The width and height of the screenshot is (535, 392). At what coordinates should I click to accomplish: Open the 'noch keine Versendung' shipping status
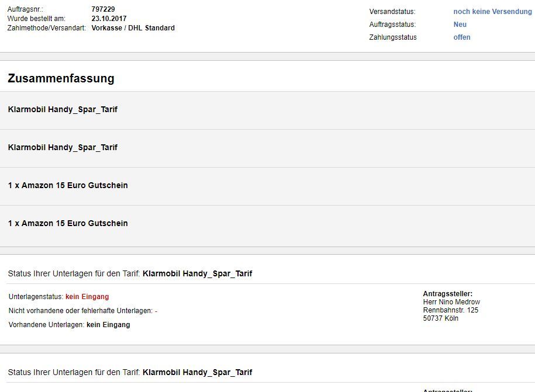coord(492,12)
